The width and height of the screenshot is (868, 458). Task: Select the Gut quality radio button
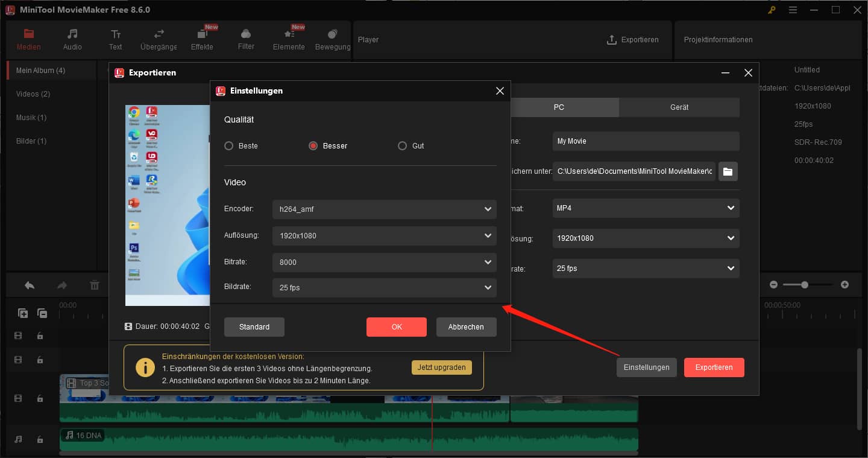(x=401, y=145)
